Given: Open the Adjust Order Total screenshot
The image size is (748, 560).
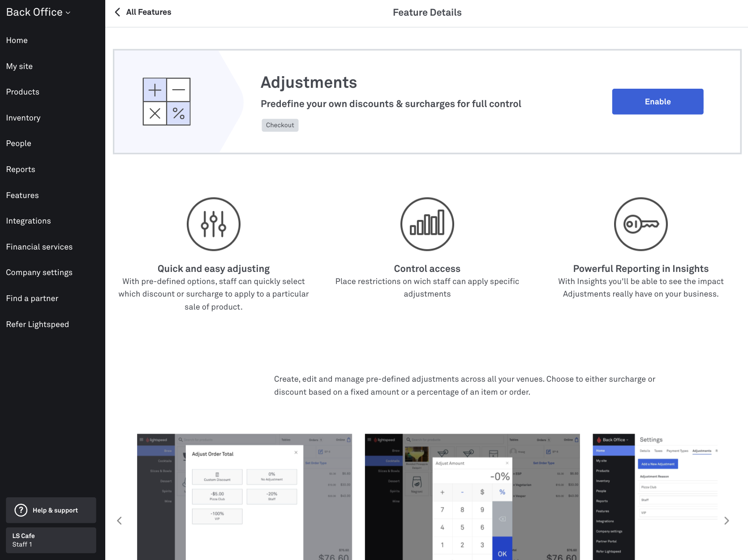Looking at the screenshot, I should click(245, 497).
